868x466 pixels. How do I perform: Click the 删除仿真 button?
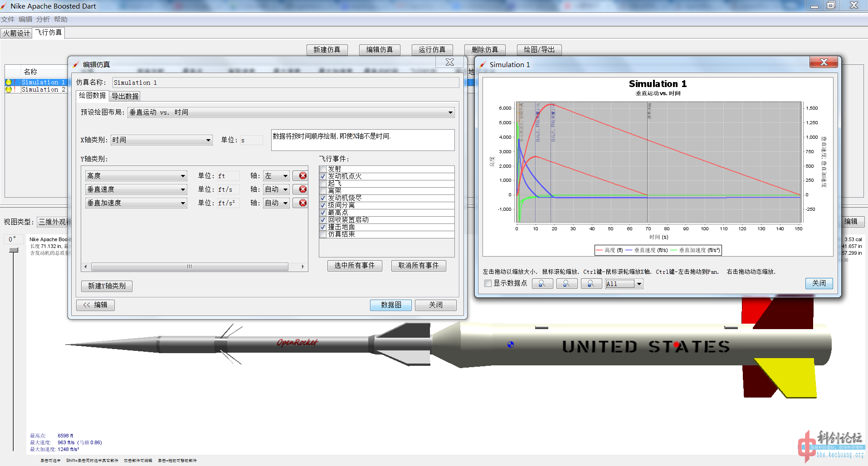click(x=485, y=50)
